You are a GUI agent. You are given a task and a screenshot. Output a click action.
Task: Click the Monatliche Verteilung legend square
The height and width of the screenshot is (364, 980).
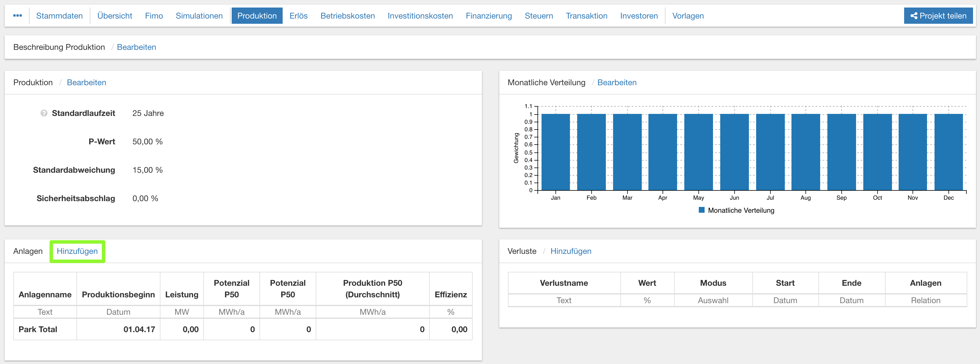tap(701, 210)
